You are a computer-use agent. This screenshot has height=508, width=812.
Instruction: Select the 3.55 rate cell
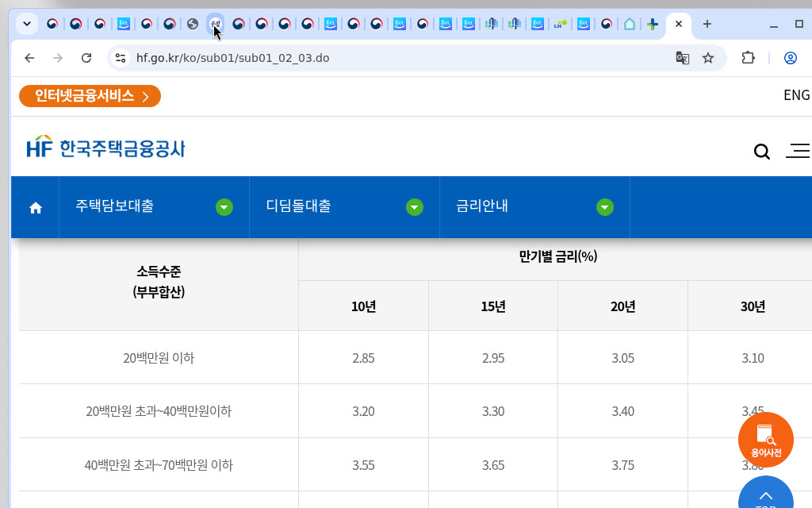click(x=363, y=465)
